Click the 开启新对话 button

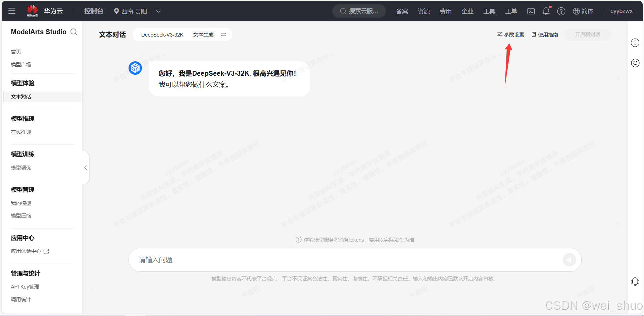pos(588,35)
